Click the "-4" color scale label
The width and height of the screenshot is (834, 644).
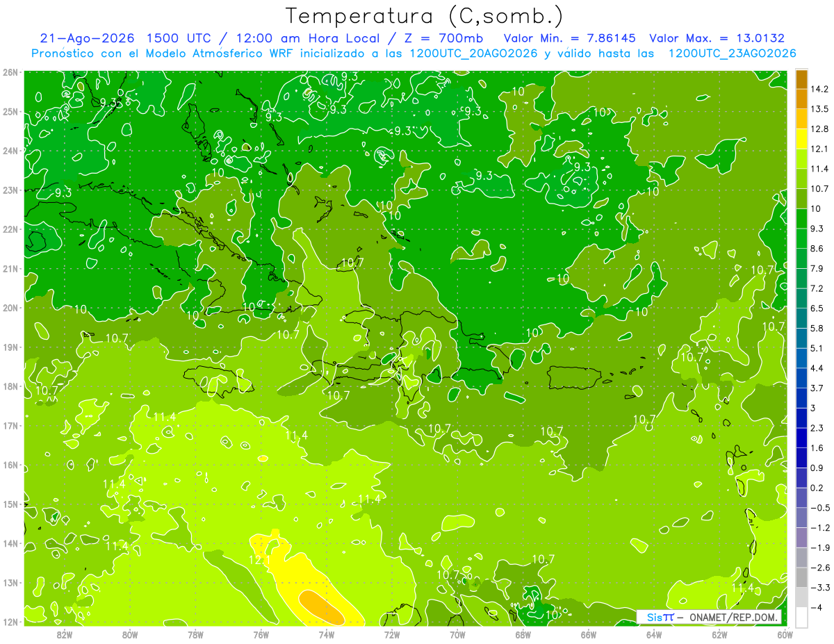coord(816,607)
